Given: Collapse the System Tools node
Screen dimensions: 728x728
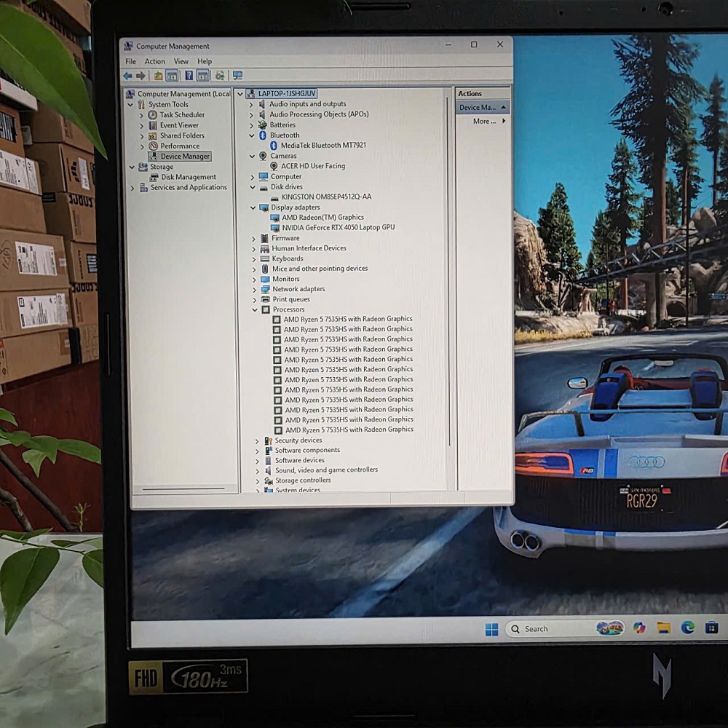Looking at the screenshot, I should point(130,105).
